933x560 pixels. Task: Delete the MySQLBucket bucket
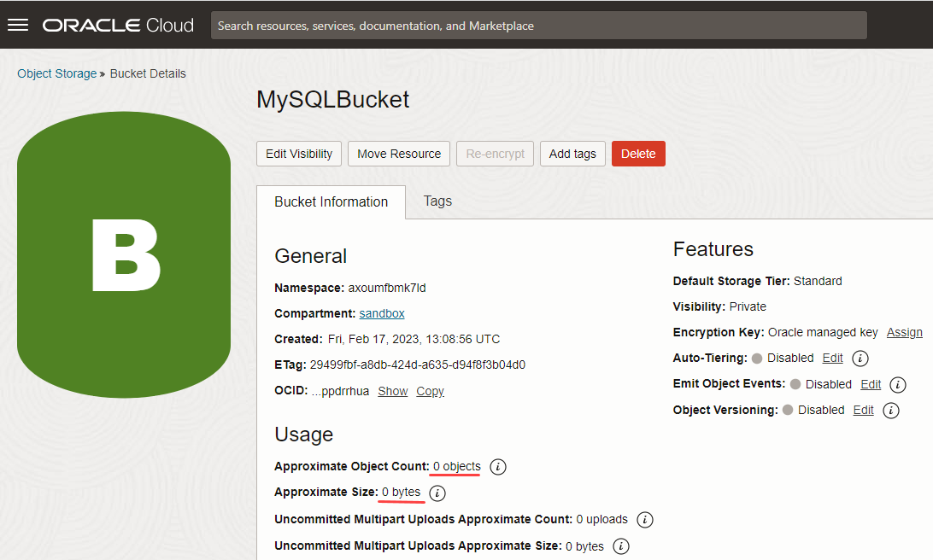pyautogui.click(x=638, y=154)
